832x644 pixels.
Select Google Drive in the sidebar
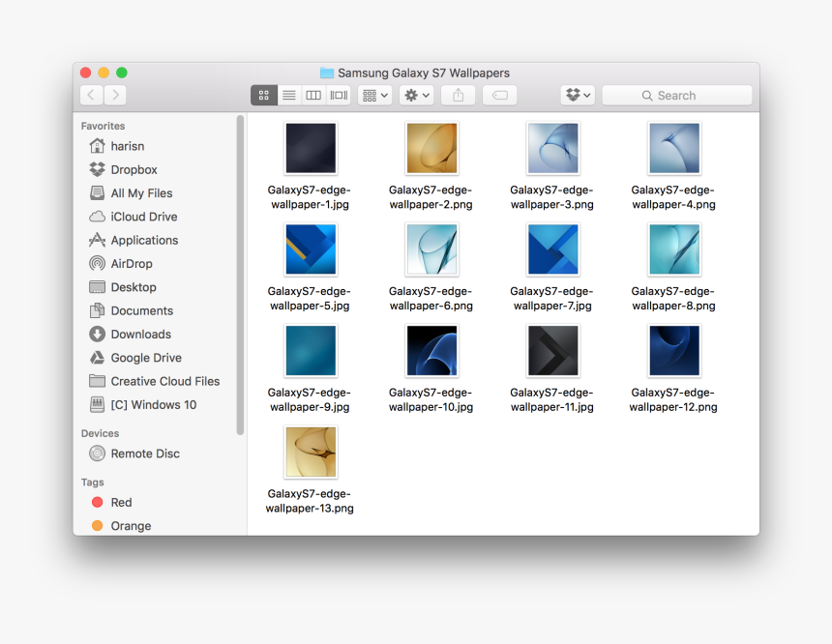point(145,358)
